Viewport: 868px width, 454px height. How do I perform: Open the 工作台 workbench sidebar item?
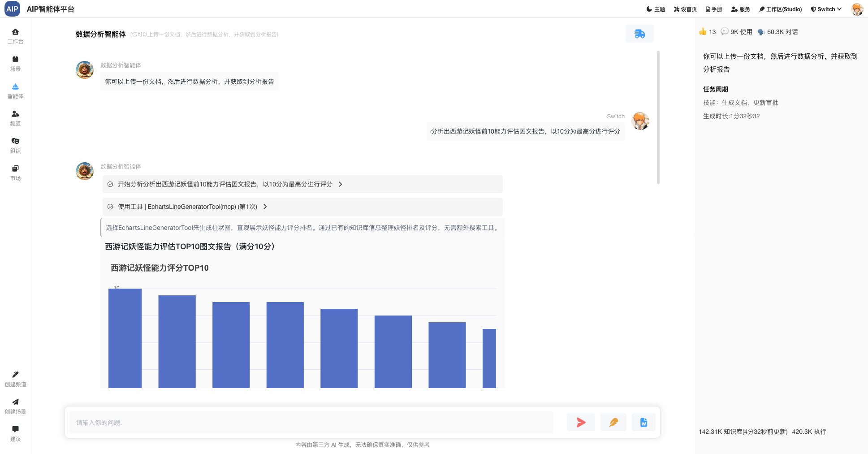[x=15, y=36]
